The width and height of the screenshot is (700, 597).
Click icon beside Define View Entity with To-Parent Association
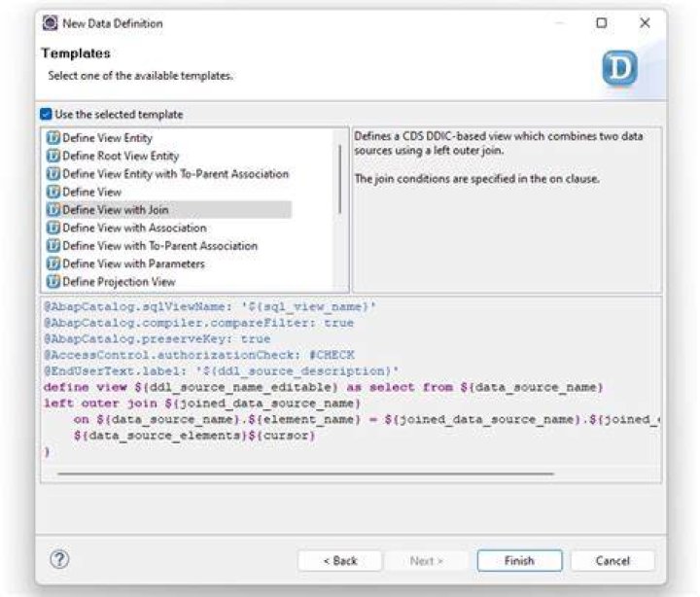53,174
